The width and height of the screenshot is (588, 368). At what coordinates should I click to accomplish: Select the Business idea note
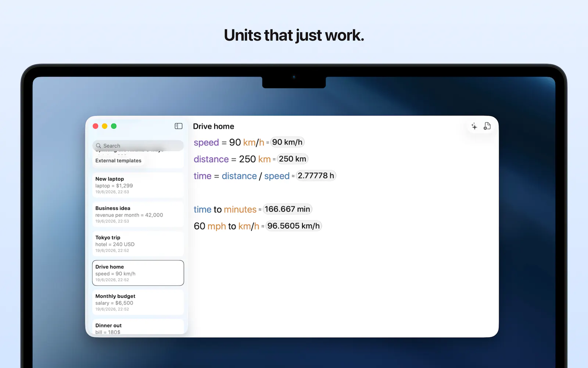[138, 215]
